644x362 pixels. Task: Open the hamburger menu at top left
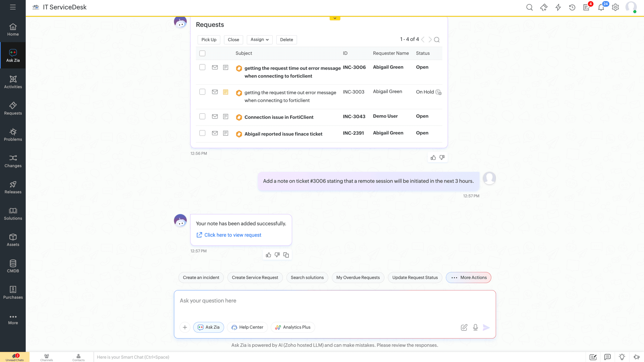[x=13, y=7]
